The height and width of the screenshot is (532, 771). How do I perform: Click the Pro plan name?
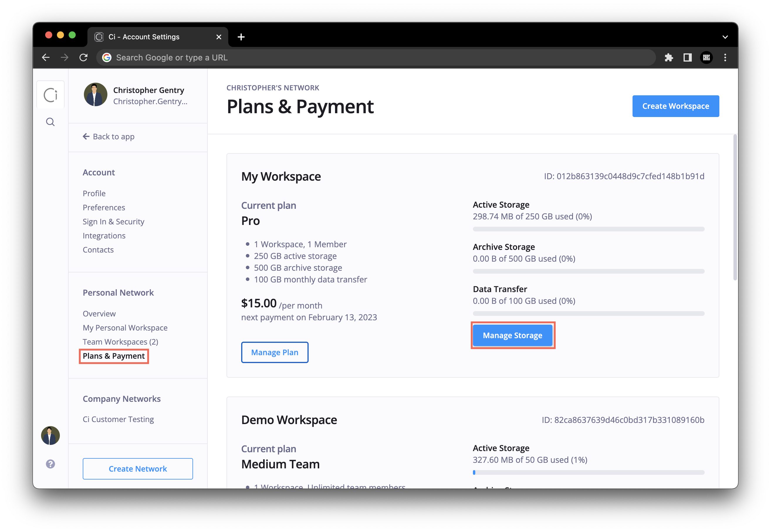click(x=251, y=221)
